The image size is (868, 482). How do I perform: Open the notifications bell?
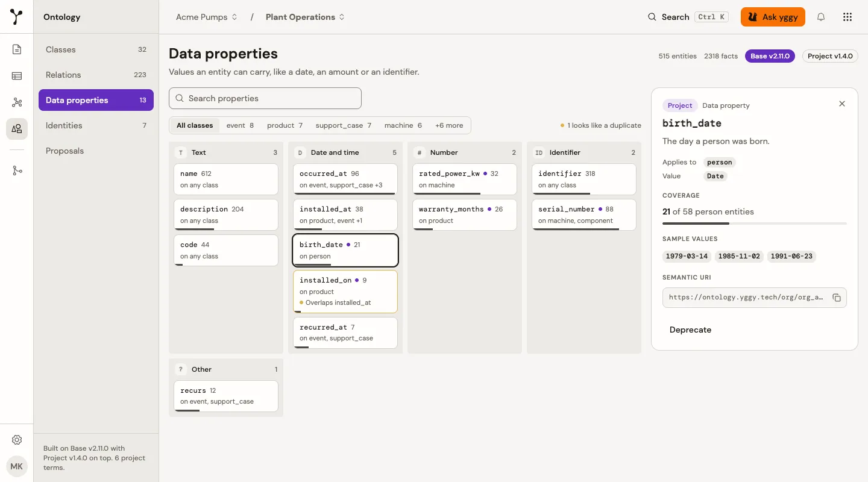pos(821,17)
